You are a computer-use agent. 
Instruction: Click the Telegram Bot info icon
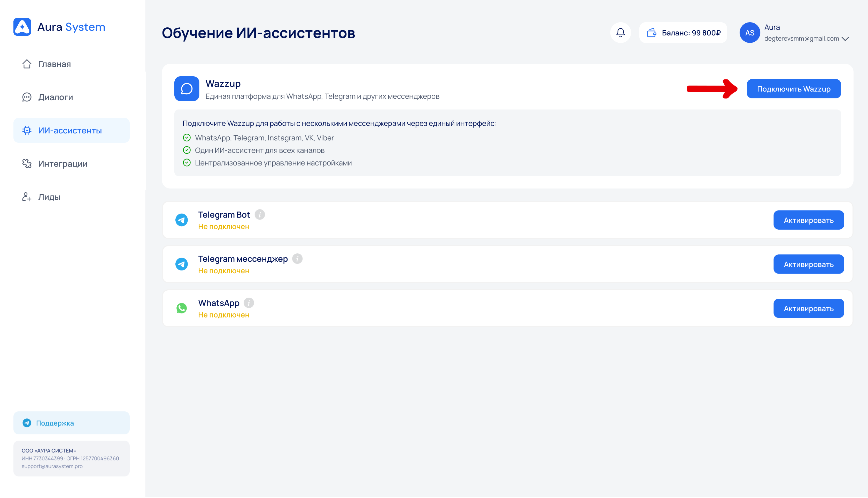(x=260, y=214)
